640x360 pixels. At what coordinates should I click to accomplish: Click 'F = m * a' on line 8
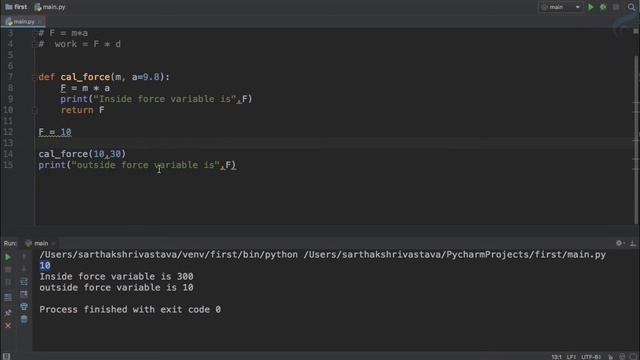85,88
